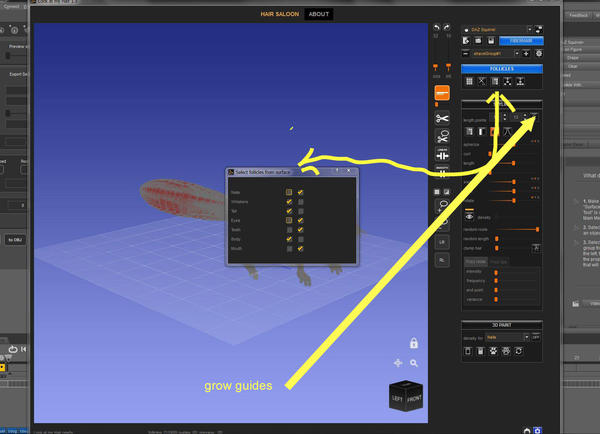The image size is (600, 434).
Task: Toggle second checkbox in Teeth row
Action: 300,230
